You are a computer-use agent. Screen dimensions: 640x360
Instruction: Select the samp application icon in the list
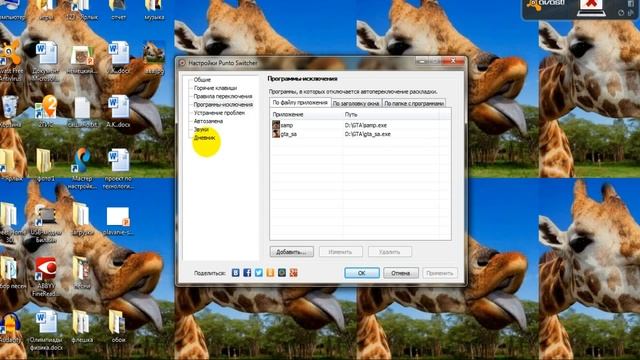pos(276,125)
